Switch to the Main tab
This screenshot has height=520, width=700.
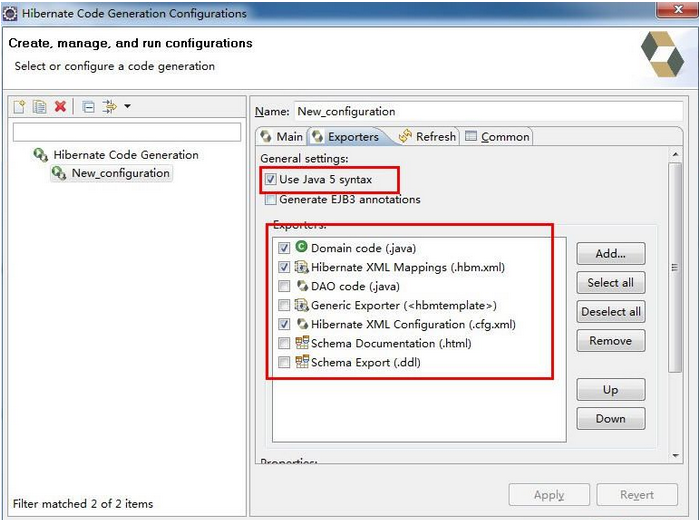click(281, 137)
